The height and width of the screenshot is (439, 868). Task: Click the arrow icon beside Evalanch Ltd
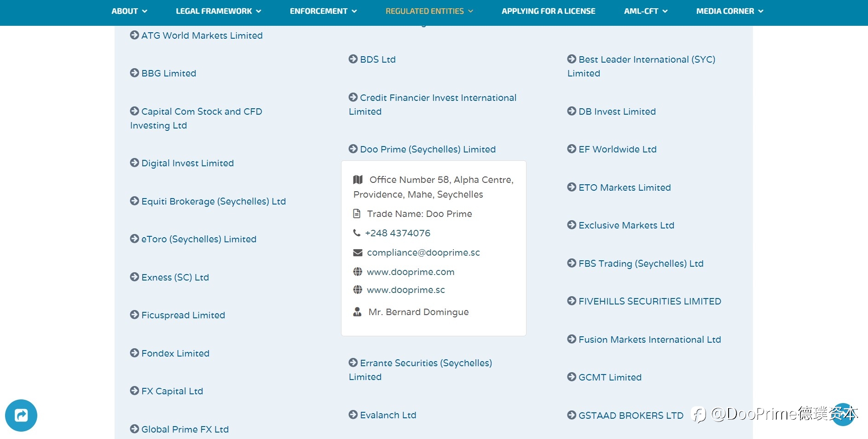353,415
